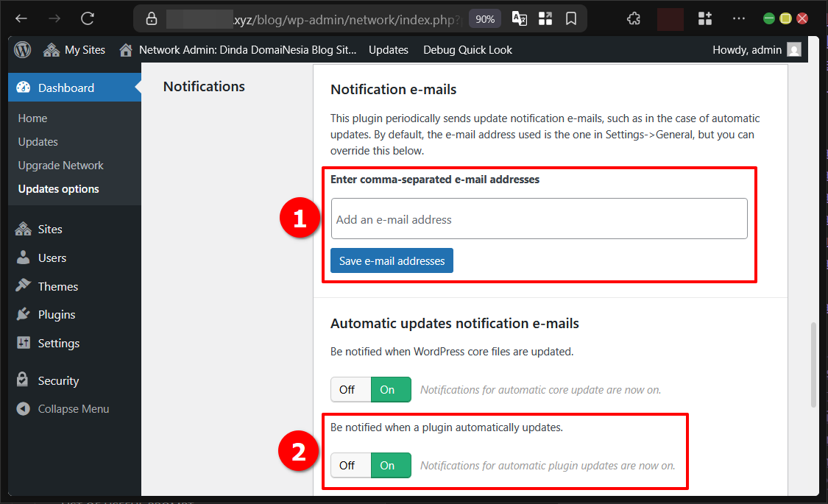Select Users in the sidebar
The width and height of the screenshot is (828, 504).
(x=50, y=258)
